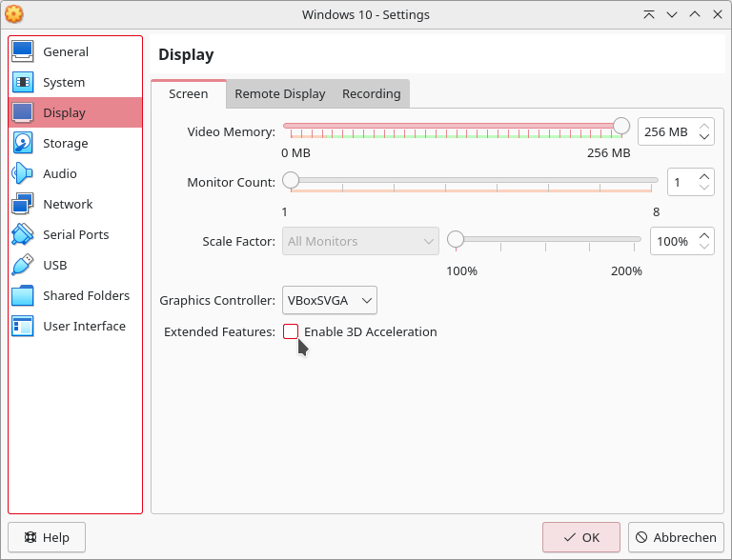
Task: Click the Storage disk icon in sidebar
Action: pyautogui.click(x=23, y=143)
